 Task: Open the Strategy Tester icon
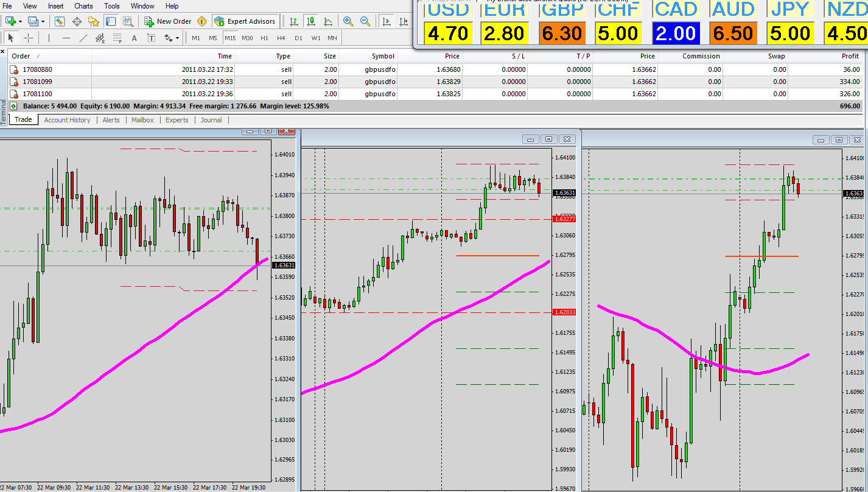click(x=128, y=21)
